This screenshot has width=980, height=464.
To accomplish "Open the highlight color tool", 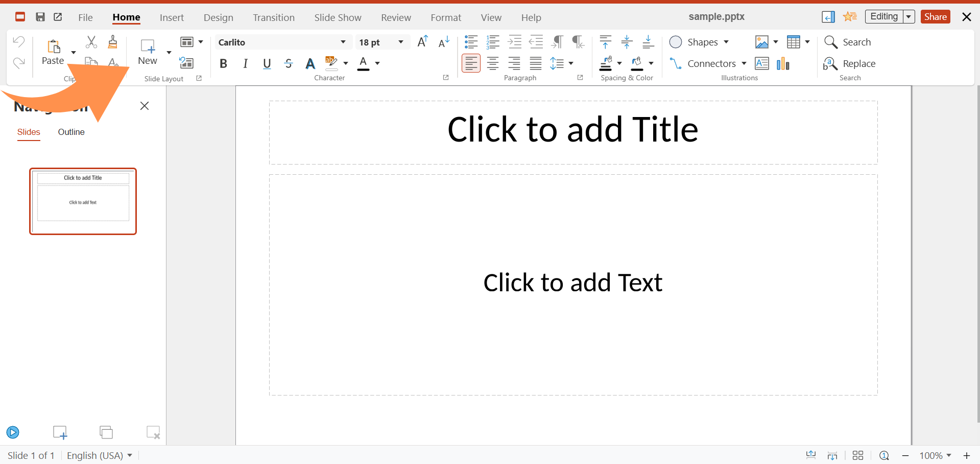I will [331, 63].
